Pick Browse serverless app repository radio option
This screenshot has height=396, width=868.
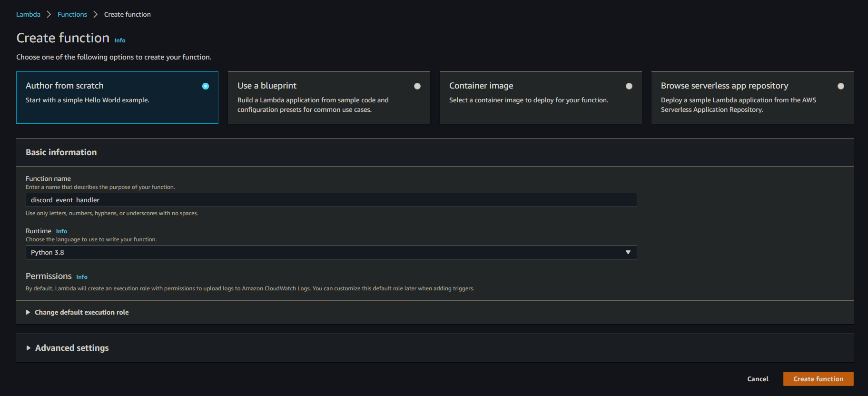(841, 86)
